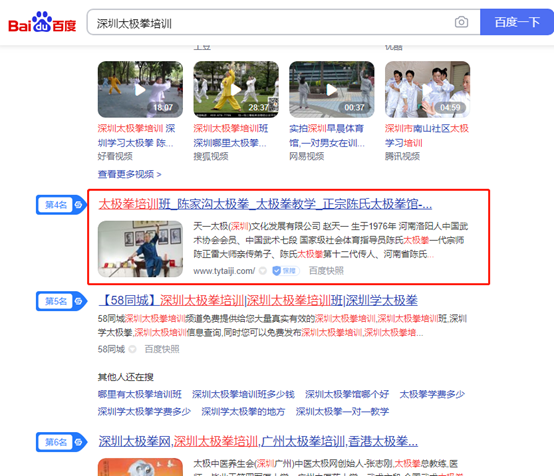Image resolution: width=554 pixels, height=476 pixels.
Task: Play the 18:07 video thumbnail
Action: (x=140, y=89)
